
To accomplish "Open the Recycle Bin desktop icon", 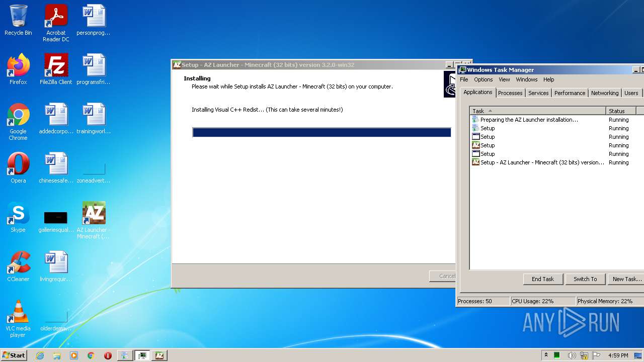I will click(18, 20).
